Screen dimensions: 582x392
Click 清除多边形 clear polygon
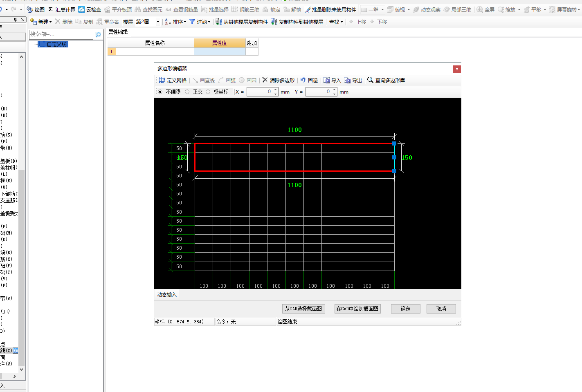coord(278,80)
